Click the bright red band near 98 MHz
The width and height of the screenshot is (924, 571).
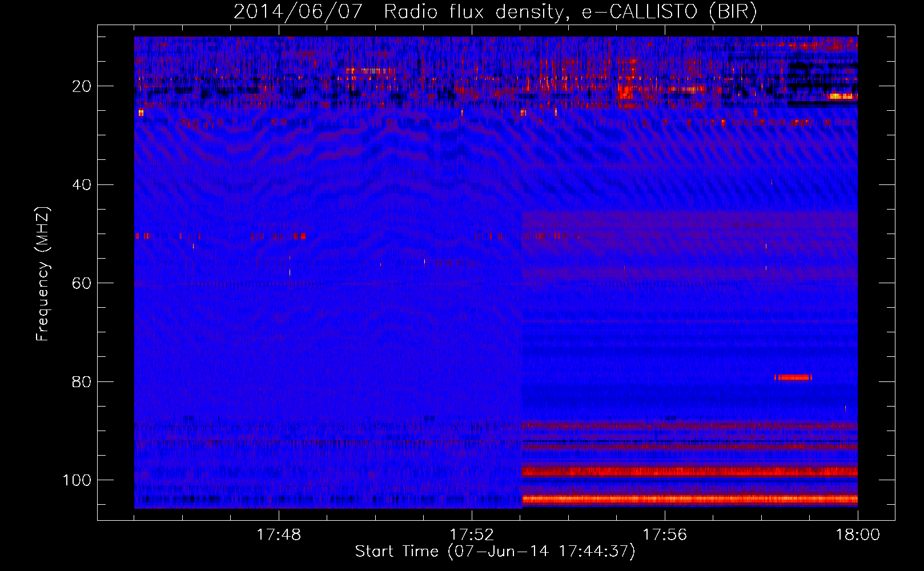click(689, 471)
